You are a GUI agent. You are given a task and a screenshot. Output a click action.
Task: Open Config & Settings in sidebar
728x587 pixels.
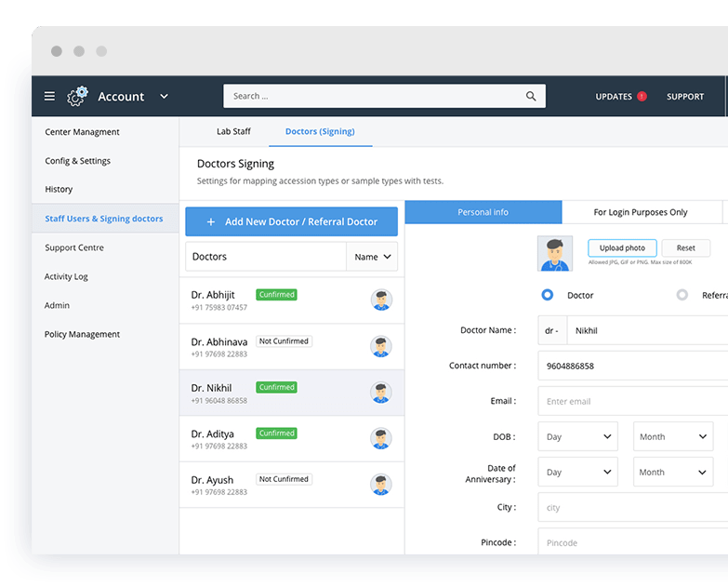[77, 161]
